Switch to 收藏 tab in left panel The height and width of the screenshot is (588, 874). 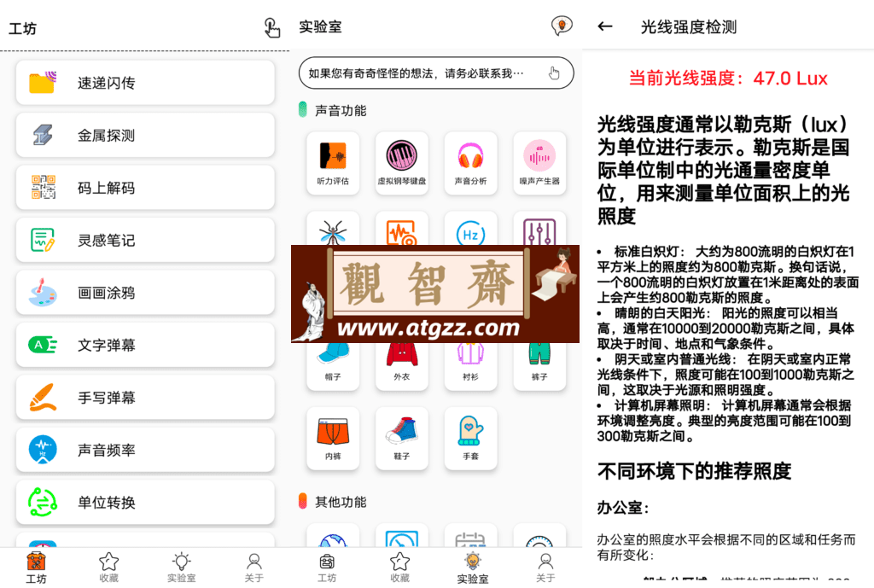pyautogui.click(x=108, y=568)
